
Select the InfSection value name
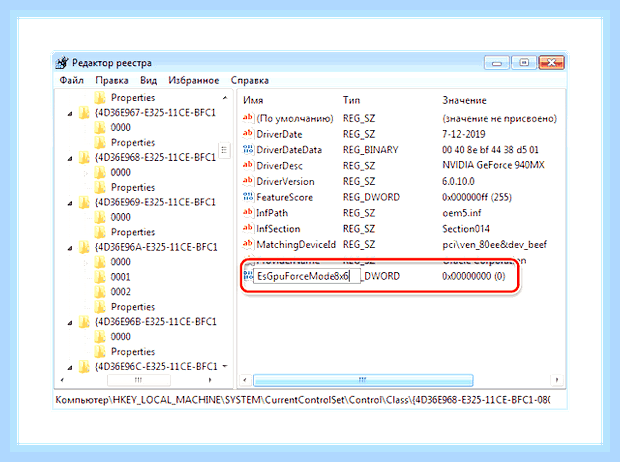(278, 229)
